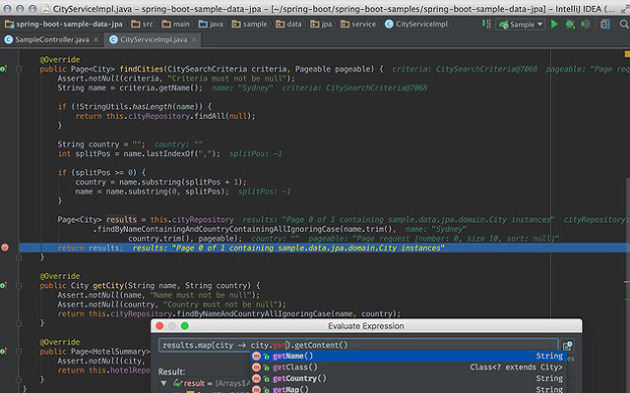Run the Sample configuration with green play button
Image resolution: width=630 pixels, height=393 pixels.
point(554,24)
